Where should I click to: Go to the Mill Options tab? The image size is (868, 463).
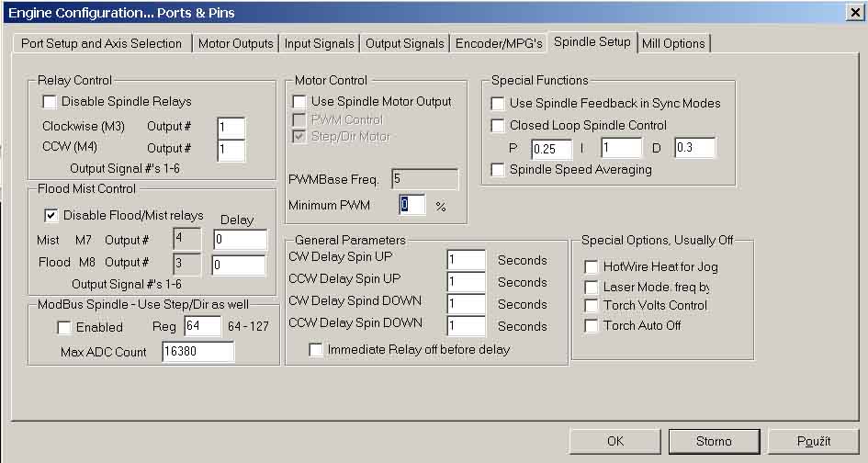point(673,43)
